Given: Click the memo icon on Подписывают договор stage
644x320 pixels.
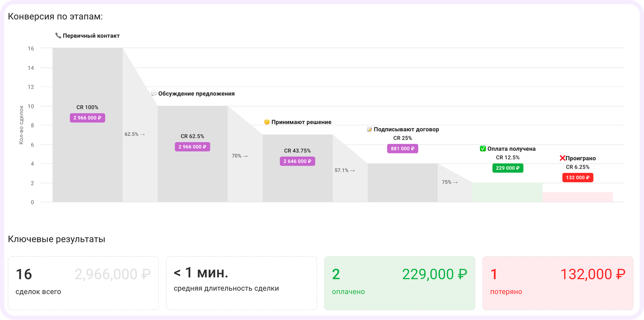Looking at the screenshot, I should tap(369, 129).
